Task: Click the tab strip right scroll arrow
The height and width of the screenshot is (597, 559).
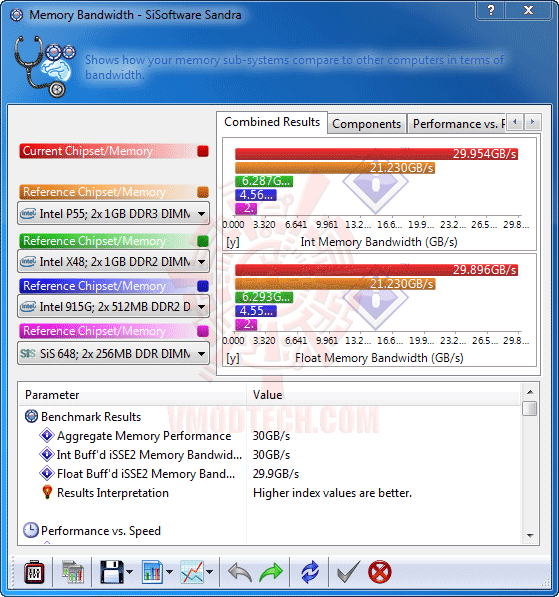Action: (x=532, y=122)
